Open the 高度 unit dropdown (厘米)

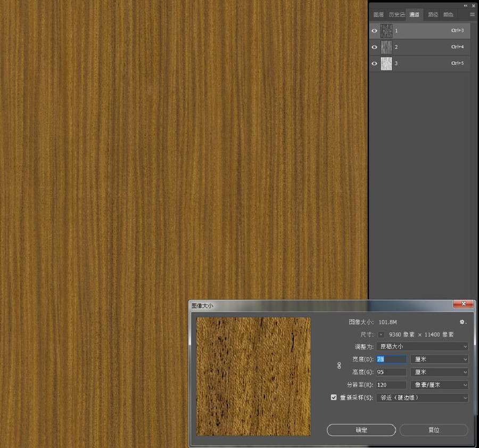[439, 372]
